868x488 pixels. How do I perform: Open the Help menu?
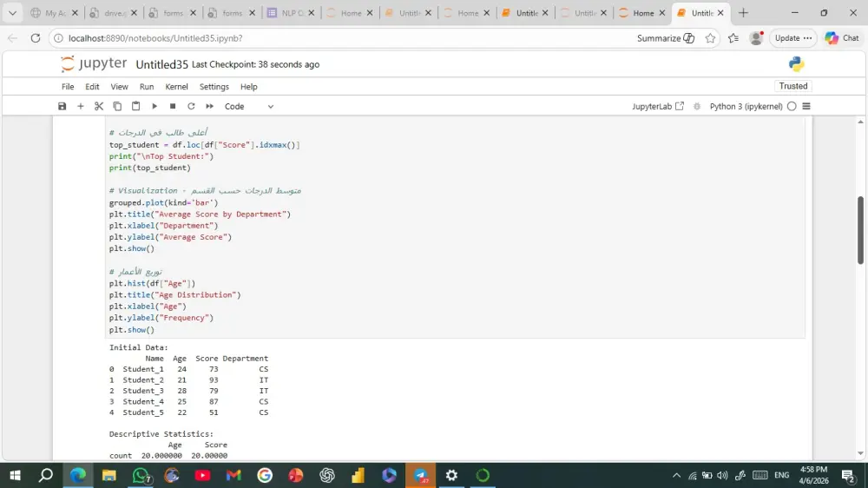tap(248, 87)
